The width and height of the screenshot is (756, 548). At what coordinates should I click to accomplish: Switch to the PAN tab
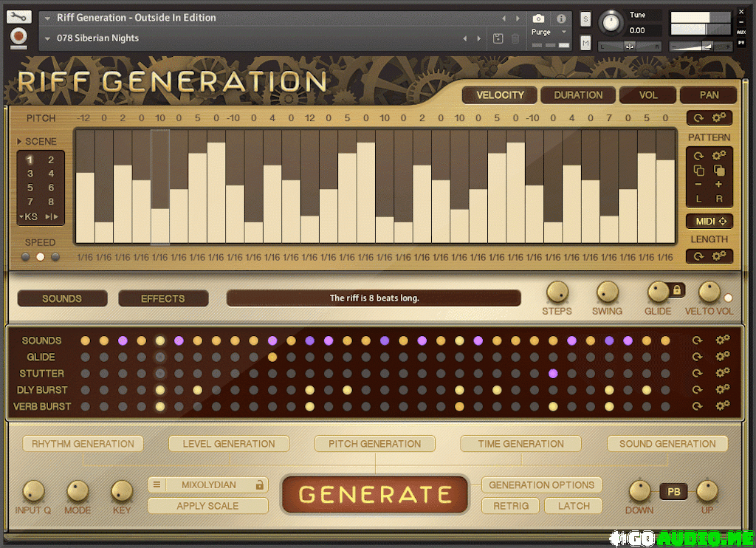coord(709,95)
